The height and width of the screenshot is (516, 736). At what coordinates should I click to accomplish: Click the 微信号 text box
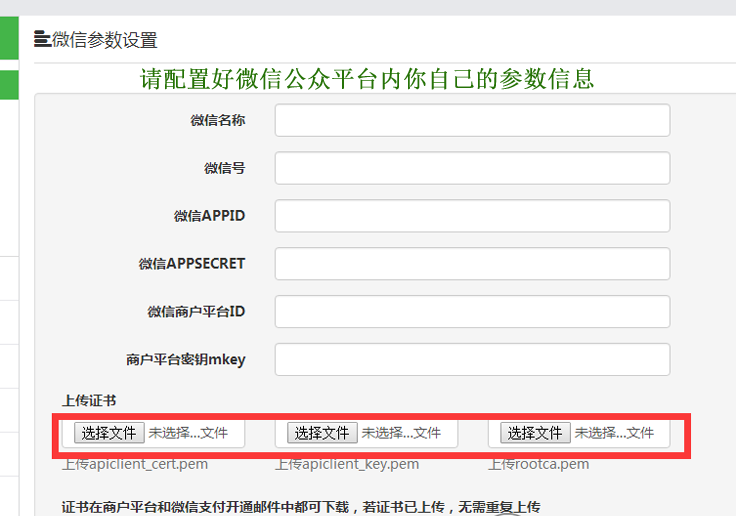click(472, 168)
